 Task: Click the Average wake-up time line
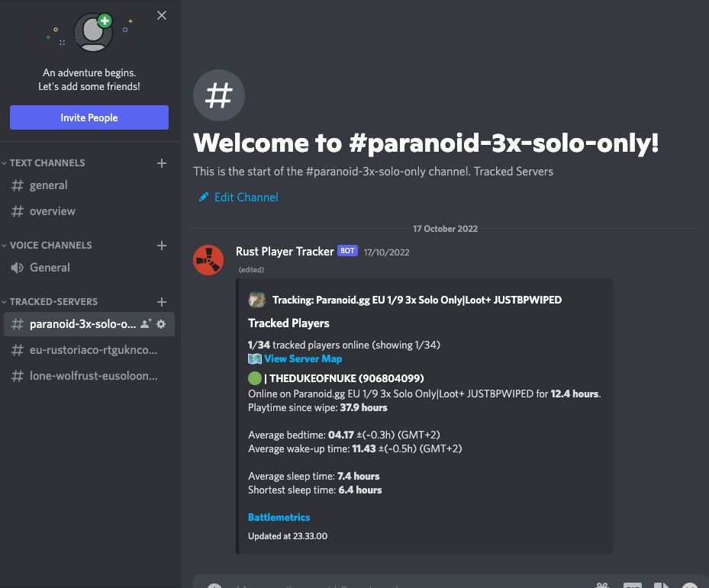(x=355, y=448)
